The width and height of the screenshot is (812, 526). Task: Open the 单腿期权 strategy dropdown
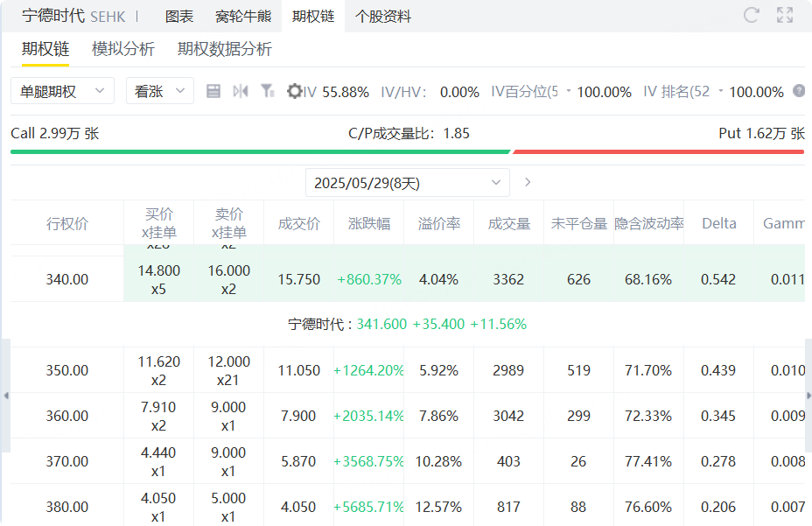pyautogui.click(x=63, y=91)
